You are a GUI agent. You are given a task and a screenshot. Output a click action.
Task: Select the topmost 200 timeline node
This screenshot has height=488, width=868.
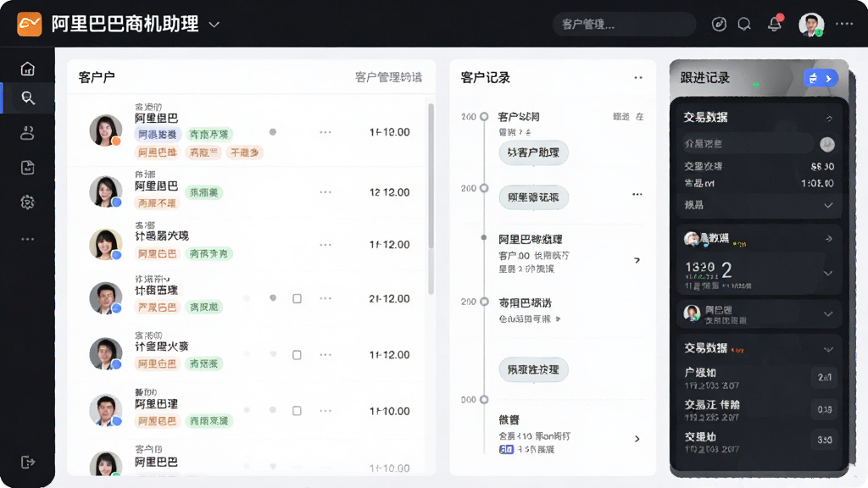coord(484,117)
